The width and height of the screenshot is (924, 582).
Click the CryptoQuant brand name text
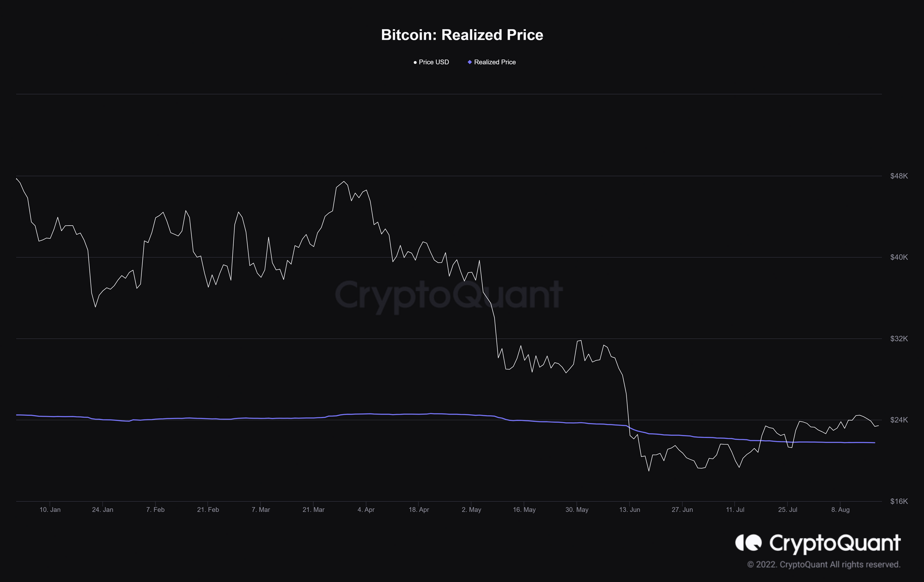[835, 543]
